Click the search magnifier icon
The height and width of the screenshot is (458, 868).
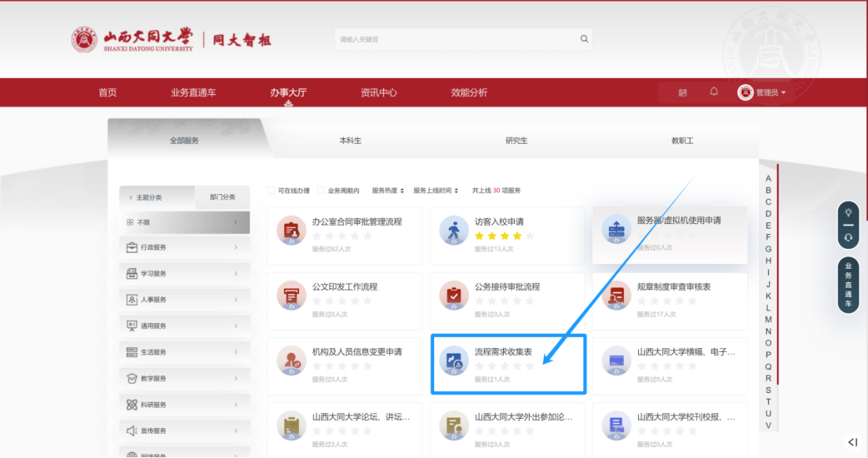tap(584, 39)
